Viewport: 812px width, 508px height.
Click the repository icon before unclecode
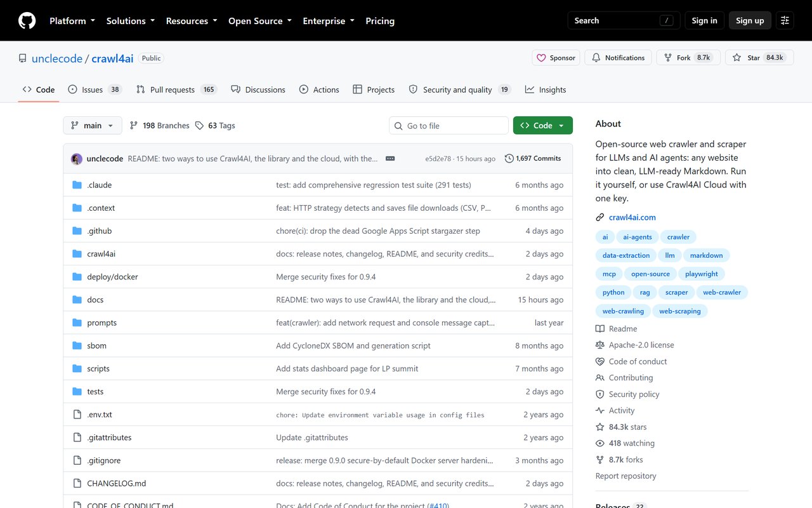pyautogui.click(x=23, y=58)
